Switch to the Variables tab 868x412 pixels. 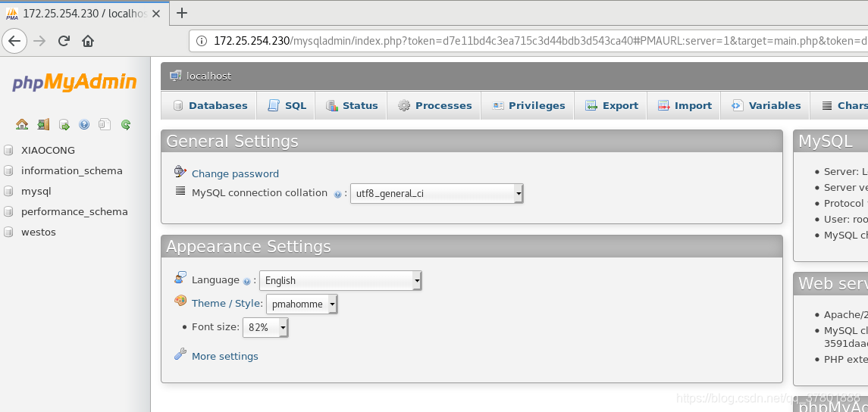[766, 105]
